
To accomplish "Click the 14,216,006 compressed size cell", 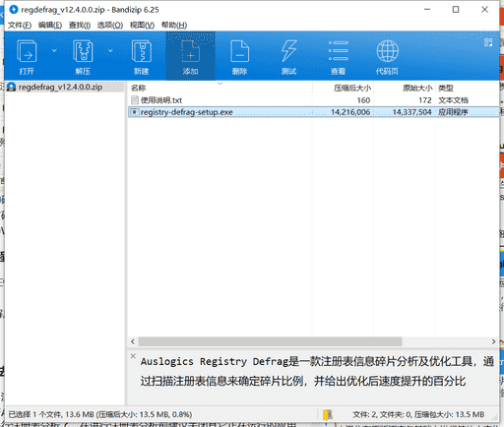I will (350, 112).
